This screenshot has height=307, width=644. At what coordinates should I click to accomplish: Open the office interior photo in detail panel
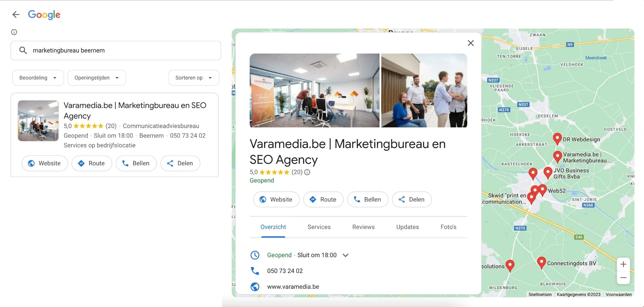pyautogui.click(x=314, y=90)
